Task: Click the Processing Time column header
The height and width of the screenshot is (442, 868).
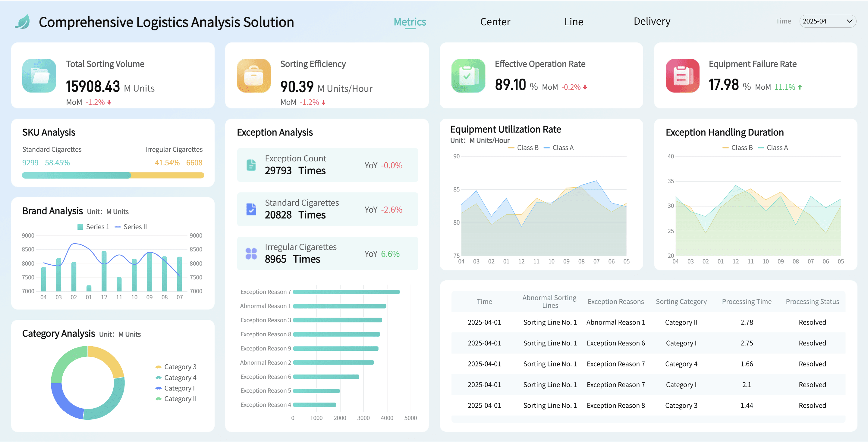Action: 747,302
